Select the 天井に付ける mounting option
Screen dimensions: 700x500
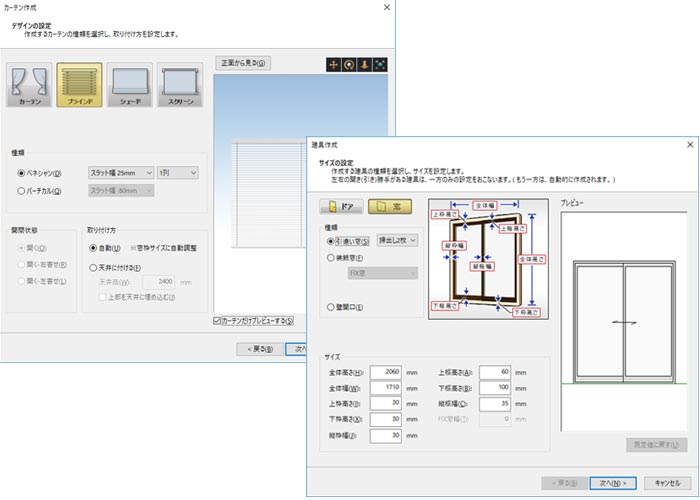93,268
